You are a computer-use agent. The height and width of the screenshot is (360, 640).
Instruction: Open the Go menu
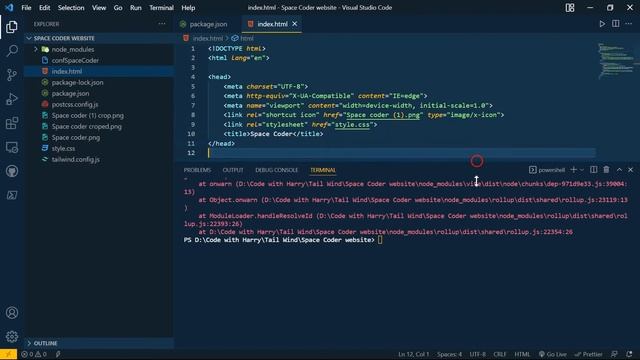[x=118, y=8]
